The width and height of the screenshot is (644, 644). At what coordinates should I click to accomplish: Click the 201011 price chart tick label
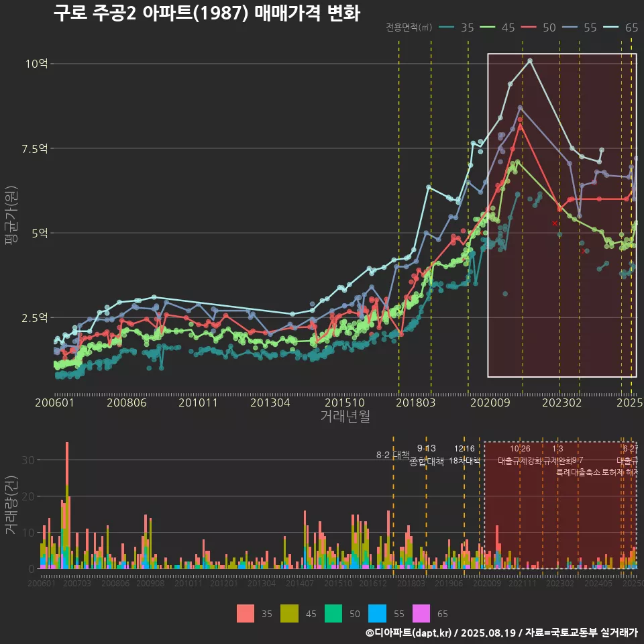[x=198, y=402]
